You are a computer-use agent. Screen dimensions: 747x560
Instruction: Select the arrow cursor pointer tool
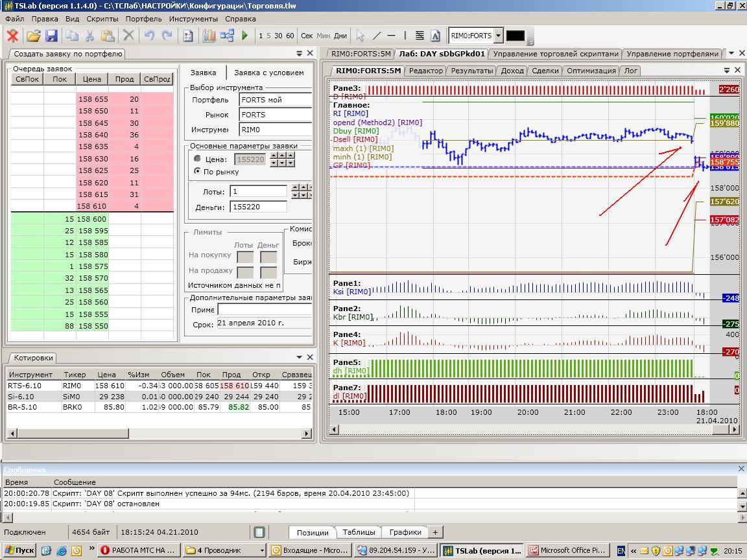(361, 36)
